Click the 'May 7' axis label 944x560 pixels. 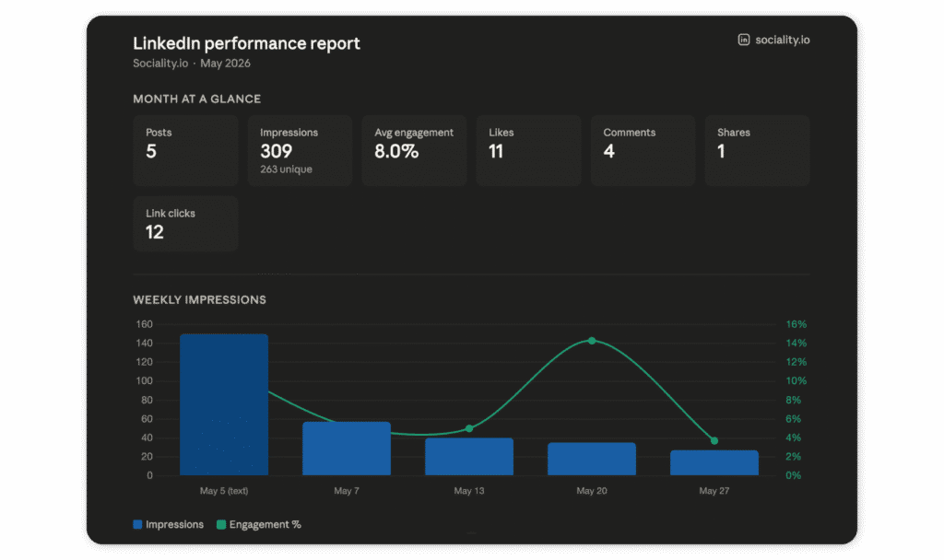[347, 491]
